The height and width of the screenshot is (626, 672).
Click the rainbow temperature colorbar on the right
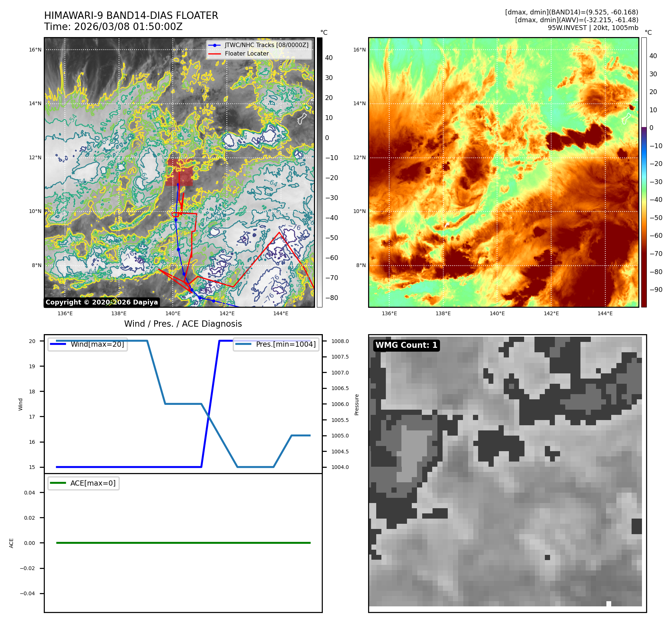(644, 172)
